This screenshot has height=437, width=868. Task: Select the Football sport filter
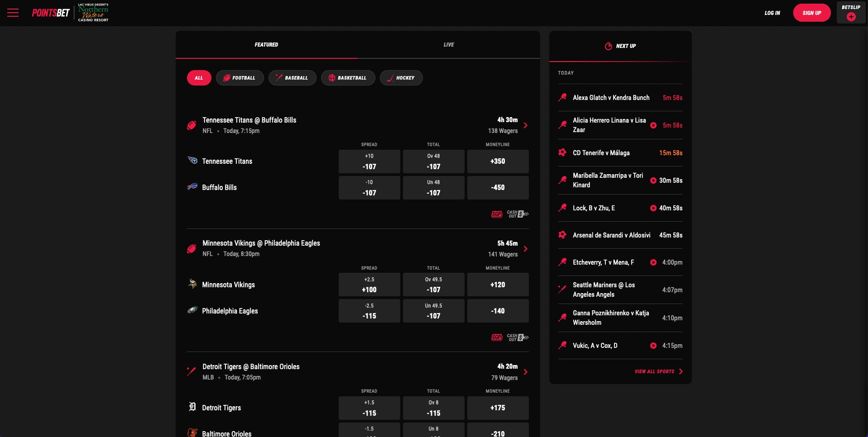[x=240, y=78]
